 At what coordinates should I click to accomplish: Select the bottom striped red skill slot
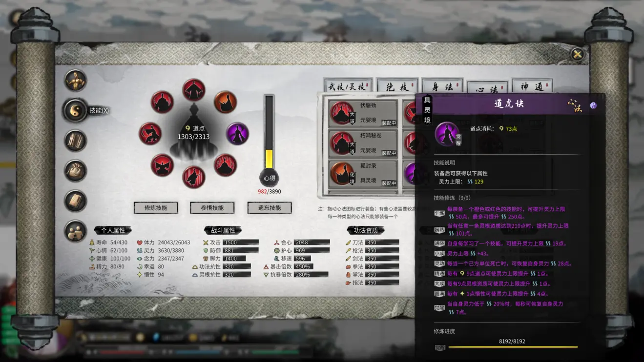(x=194, y=177)
